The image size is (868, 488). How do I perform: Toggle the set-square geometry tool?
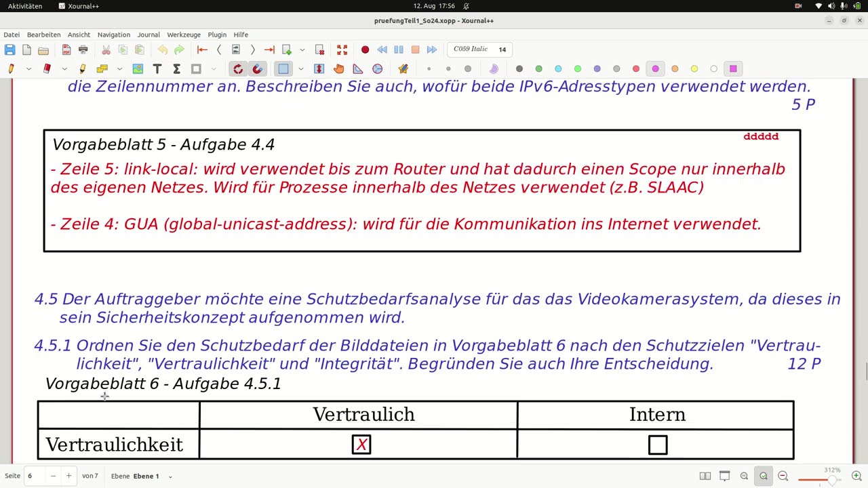click(x=358, y=68)
